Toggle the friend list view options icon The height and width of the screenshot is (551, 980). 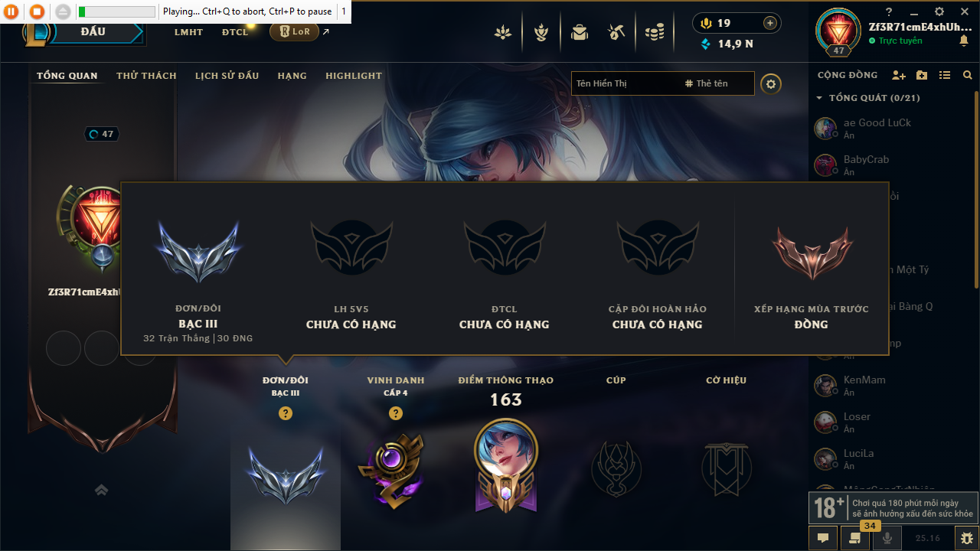[945, 75]
